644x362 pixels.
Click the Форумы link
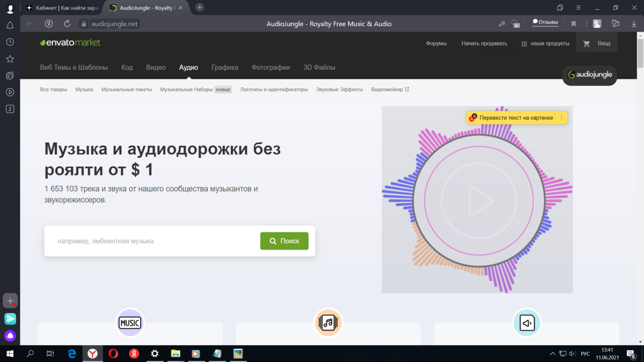pyautogui.click(x=436, y=43)
